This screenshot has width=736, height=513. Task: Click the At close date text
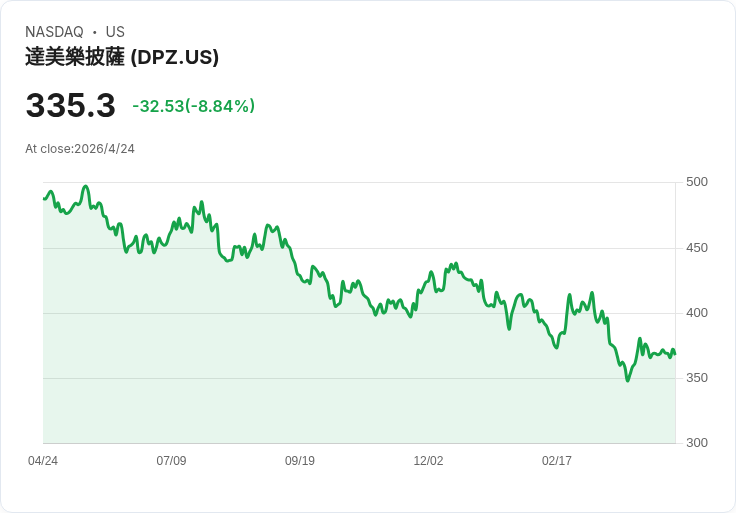80,149
